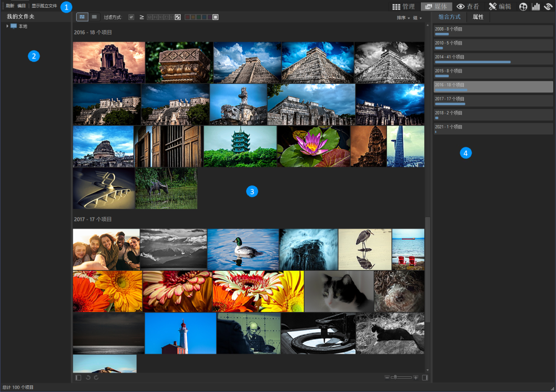Click 显示孤立文件 button
The width and height of the screenshot is (556, 392).
(x=44, y=6)
